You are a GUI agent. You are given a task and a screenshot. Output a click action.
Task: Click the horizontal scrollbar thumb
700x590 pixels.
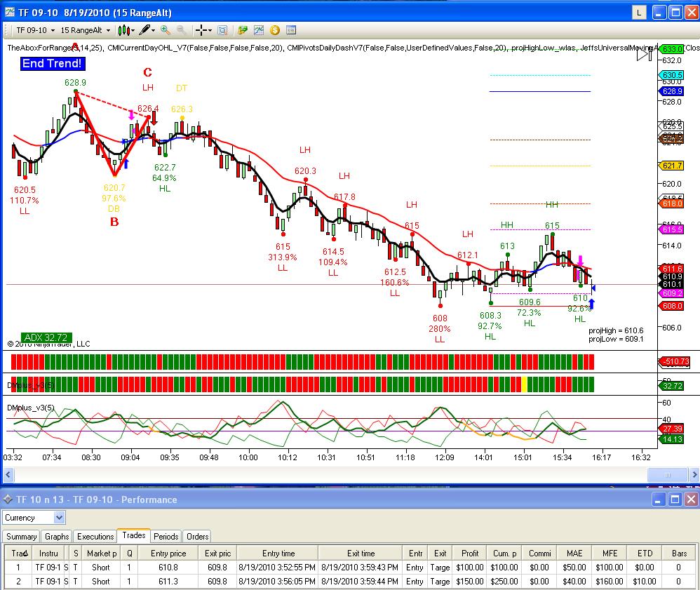[x=668, y=475]
